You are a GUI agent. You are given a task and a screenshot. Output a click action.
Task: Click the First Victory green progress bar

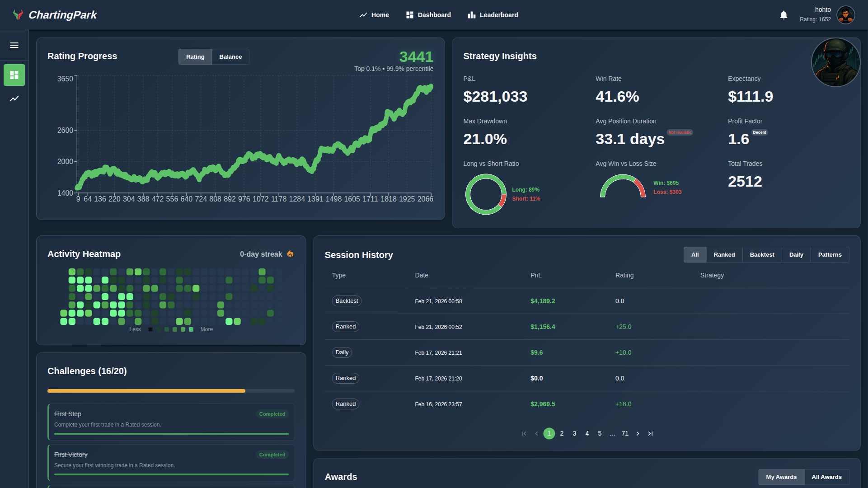[x=171, y=474]
